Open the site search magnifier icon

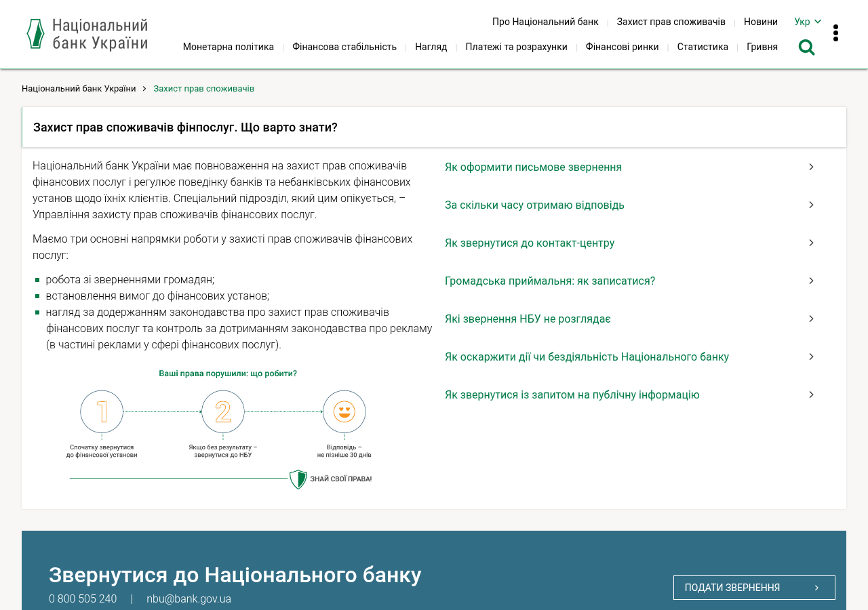coord(806,47)
